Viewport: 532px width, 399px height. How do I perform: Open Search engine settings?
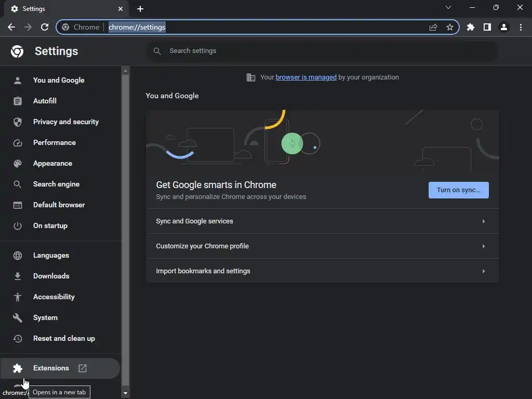pyautogui.click(x=60, y=184)
